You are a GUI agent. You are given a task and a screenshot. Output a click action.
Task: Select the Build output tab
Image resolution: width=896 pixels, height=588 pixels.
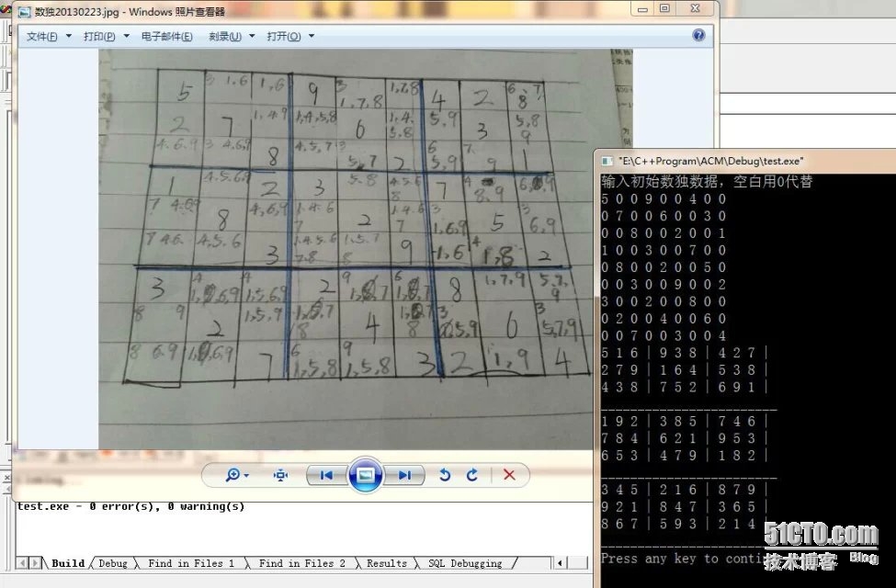tap(67, 563)
